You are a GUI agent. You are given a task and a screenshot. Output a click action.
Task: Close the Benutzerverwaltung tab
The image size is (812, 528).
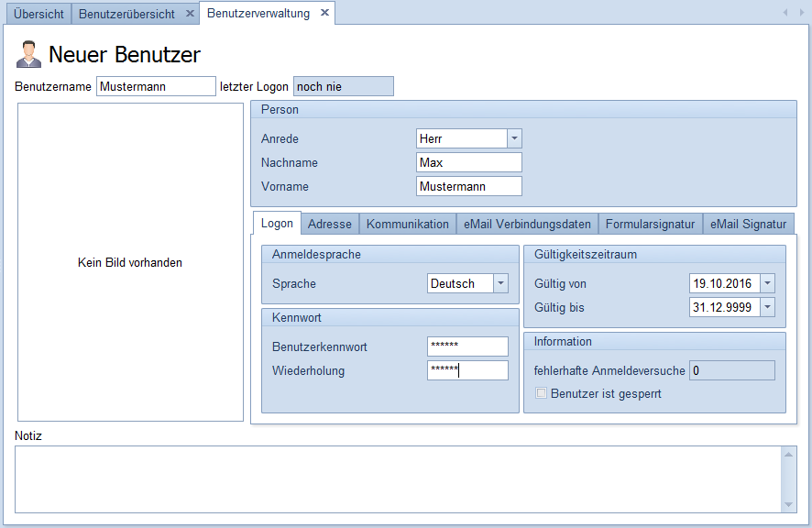[x=324, y=13]
